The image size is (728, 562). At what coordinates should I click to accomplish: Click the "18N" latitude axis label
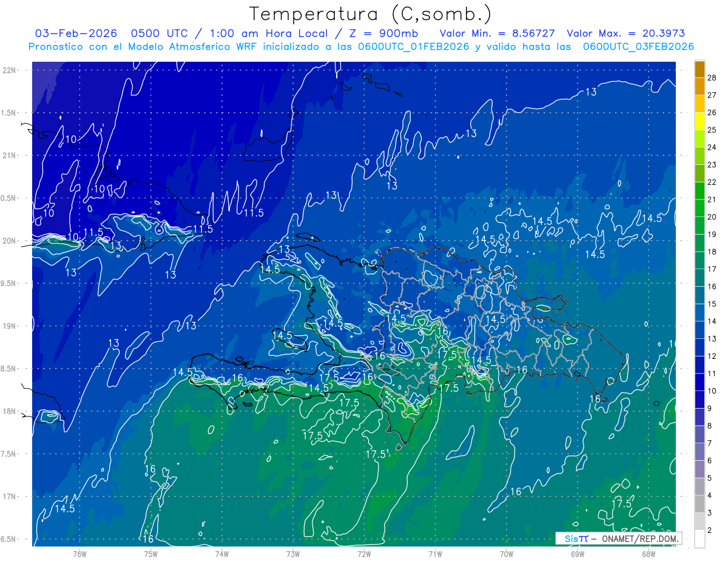tap(10, 411)
